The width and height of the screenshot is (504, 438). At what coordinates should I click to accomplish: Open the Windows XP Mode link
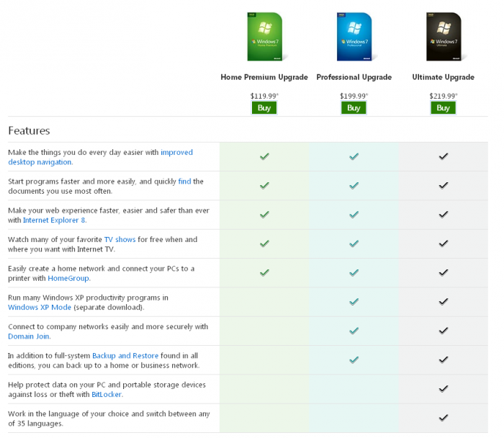(x=40, y=308)
